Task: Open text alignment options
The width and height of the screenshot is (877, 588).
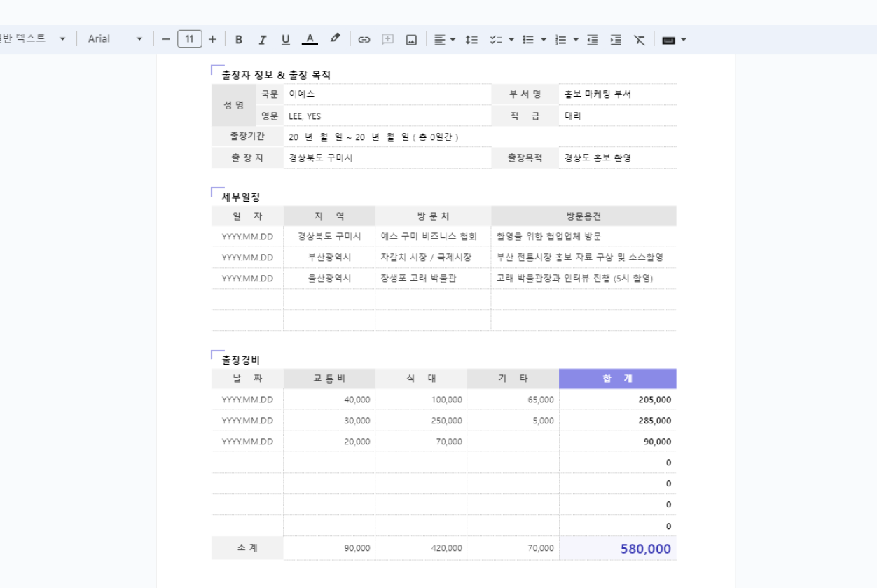Action: point(444,39)
